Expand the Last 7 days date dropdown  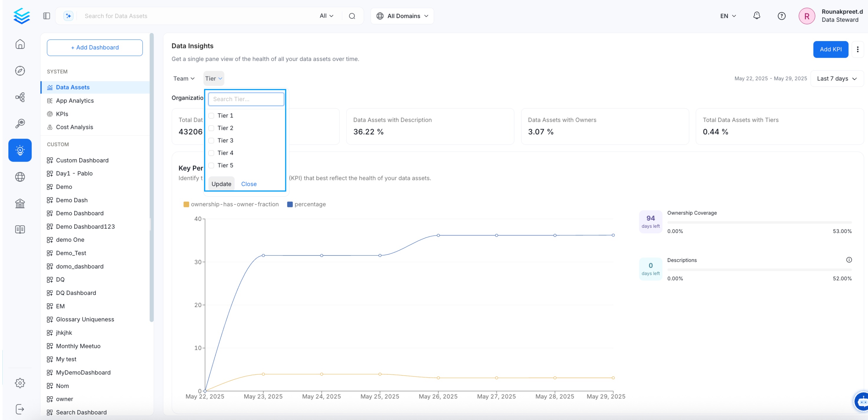837,78
